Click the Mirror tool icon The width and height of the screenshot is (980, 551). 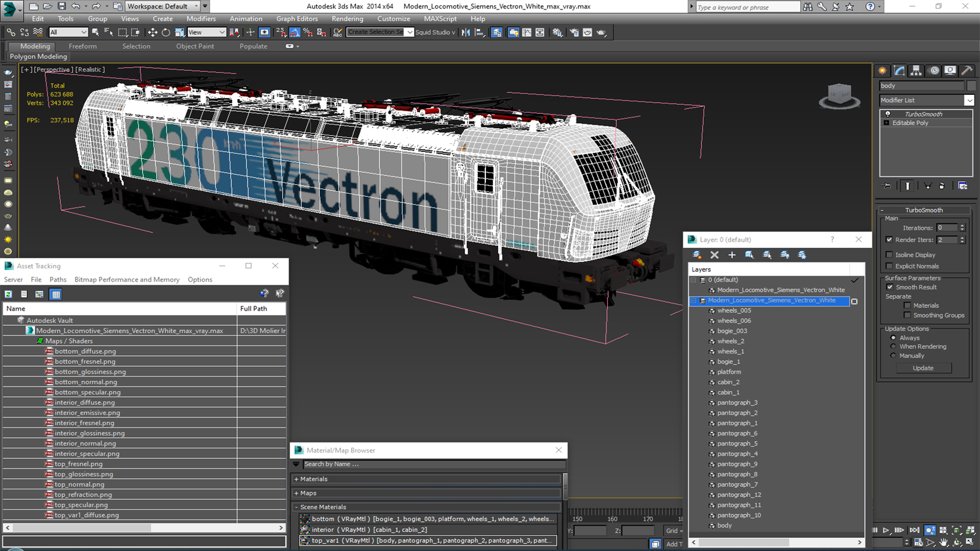(x=465, y=32)
